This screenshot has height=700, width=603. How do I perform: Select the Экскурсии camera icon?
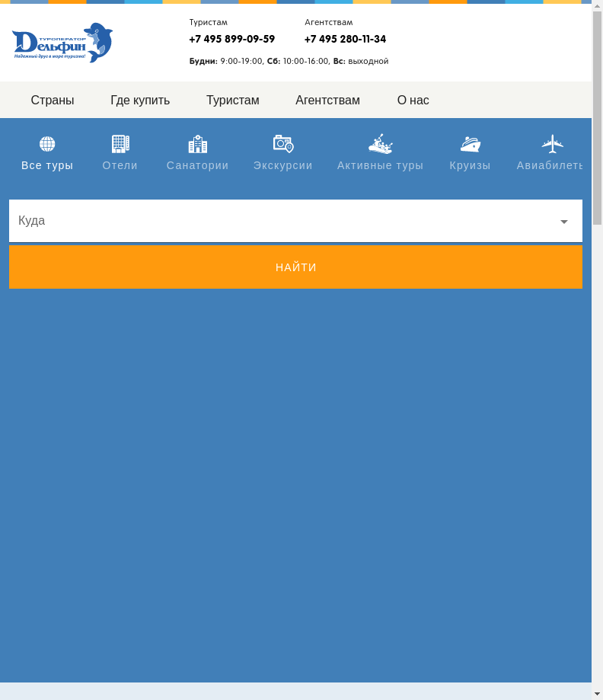[283, 144]
